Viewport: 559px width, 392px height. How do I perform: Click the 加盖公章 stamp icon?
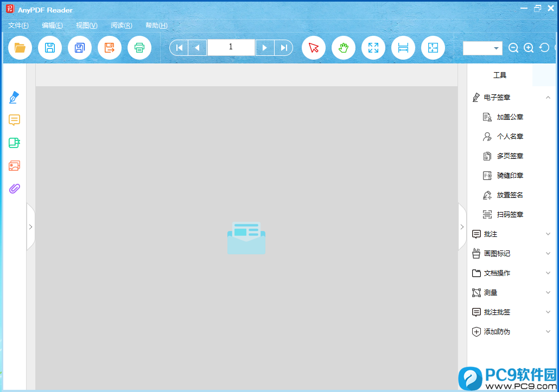click(487, 117)
